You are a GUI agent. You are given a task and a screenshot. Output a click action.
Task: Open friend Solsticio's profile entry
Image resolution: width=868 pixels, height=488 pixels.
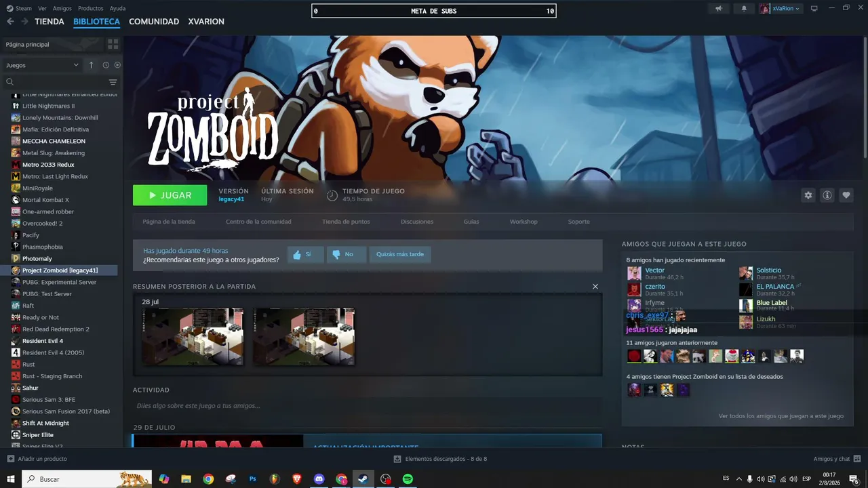(769, 273)
